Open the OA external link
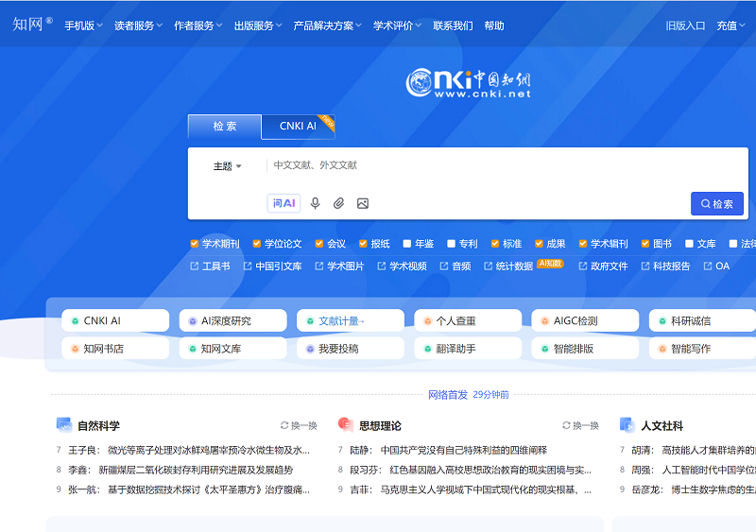Screen dimensions: 756x532 click(x=716, y=266)
